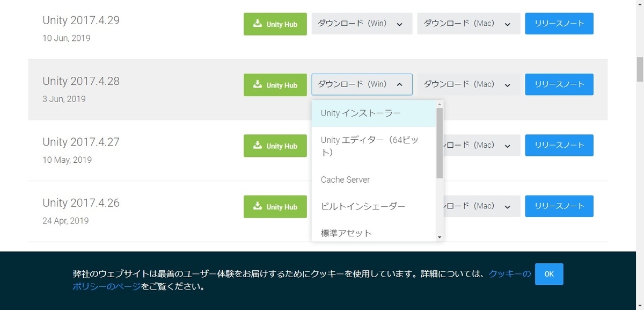Select Unity インストーラー in the dropdown list
This screenshot has height=310, width=644.
click(374, 113)
